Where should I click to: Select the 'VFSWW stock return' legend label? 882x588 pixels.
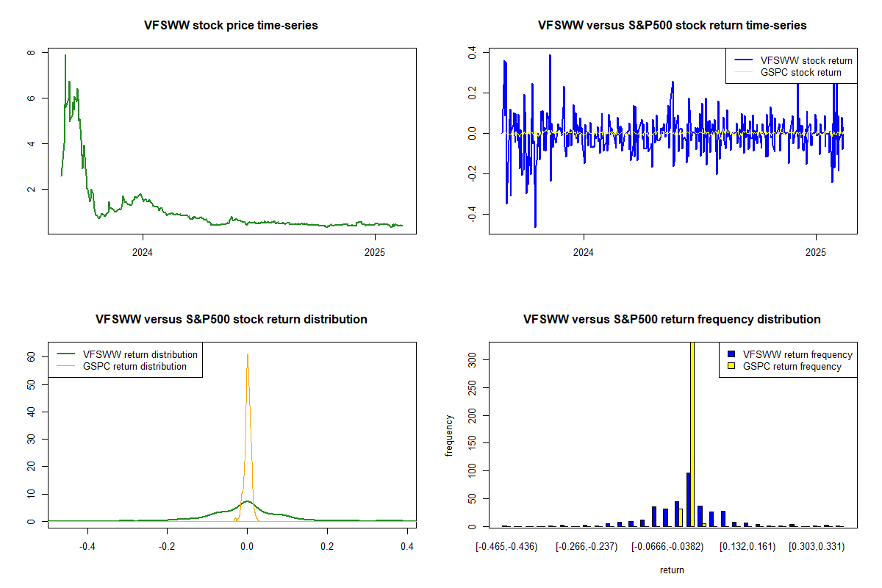tap(806, 60)
